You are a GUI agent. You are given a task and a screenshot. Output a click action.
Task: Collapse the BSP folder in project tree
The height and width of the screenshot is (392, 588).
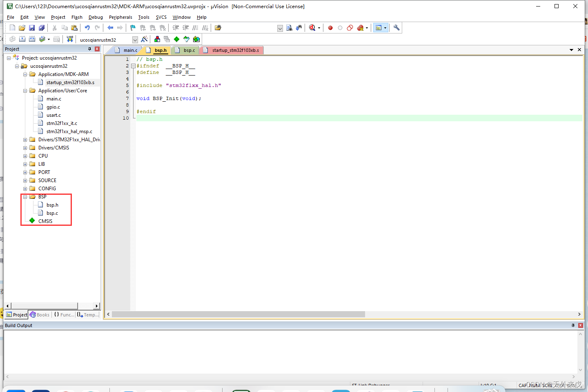25,196
